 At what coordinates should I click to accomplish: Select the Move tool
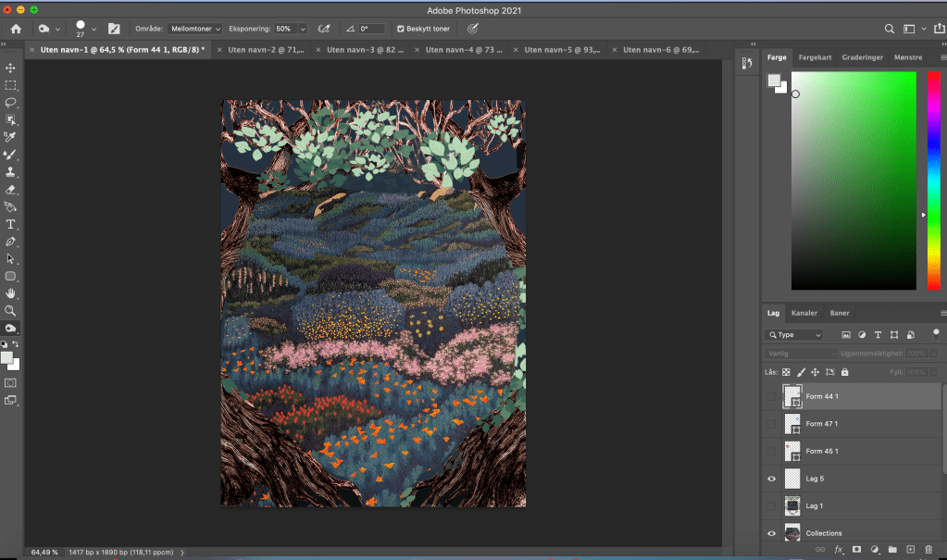tap(11, 68)
